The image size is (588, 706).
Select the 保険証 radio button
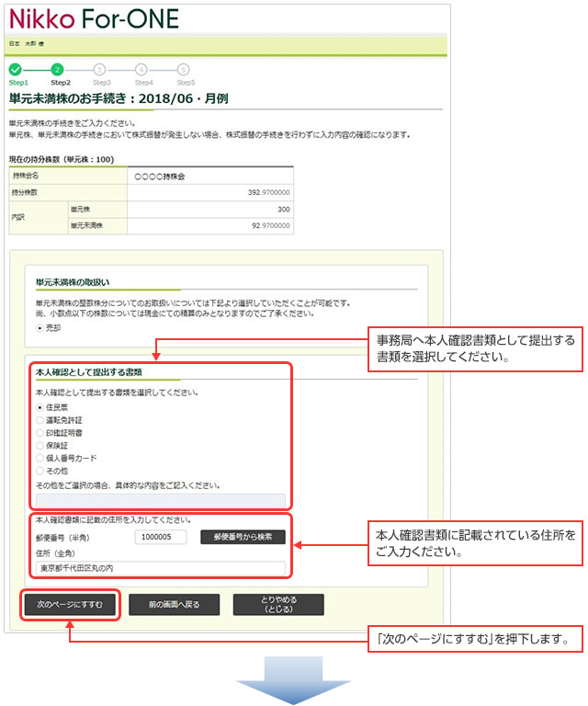pos(40,445)
